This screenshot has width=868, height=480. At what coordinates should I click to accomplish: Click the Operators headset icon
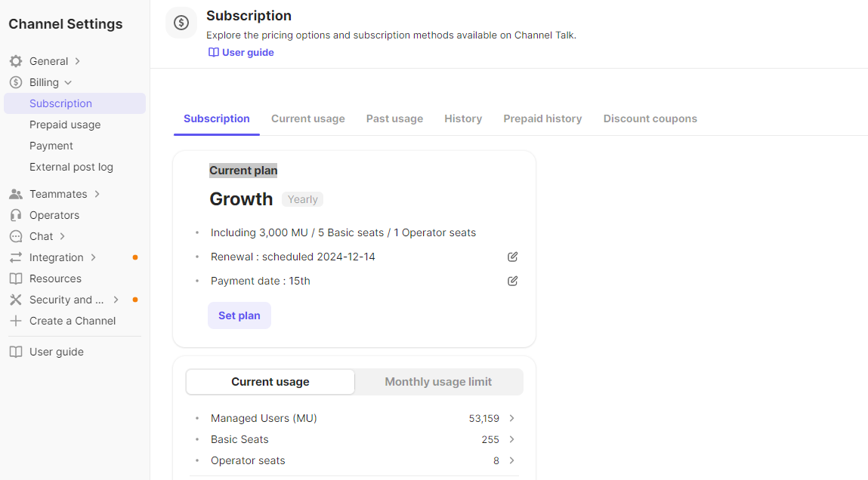16,215
